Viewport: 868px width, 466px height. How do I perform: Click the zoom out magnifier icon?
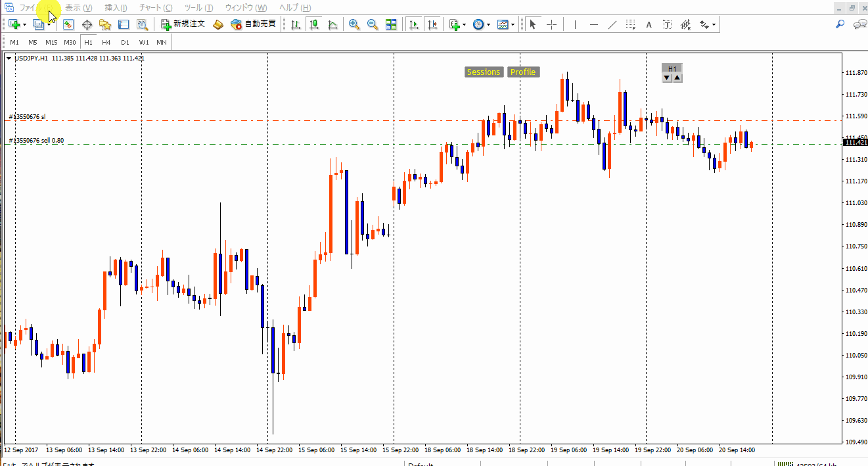point(373,24)
